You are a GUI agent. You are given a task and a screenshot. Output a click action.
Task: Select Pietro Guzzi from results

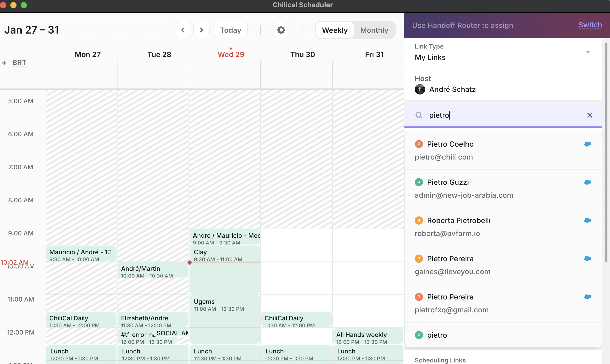[503, 189]
